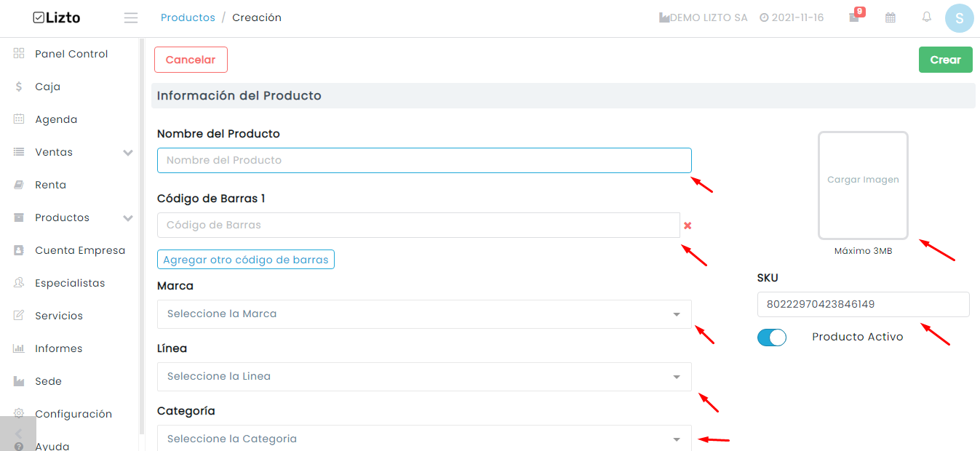Click Agregar otro código de barras
This screenshot has height=451, width=980.
point(246,260)
